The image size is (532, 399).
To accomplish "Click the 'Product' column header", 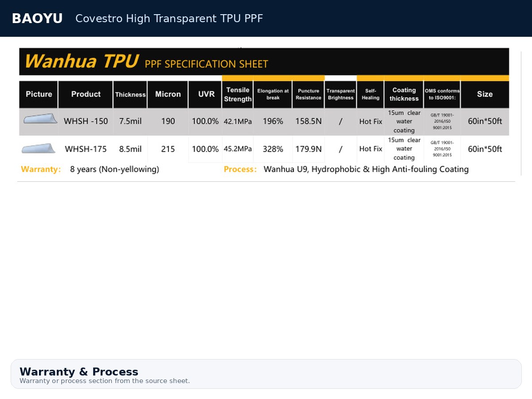I will point(86,94).
